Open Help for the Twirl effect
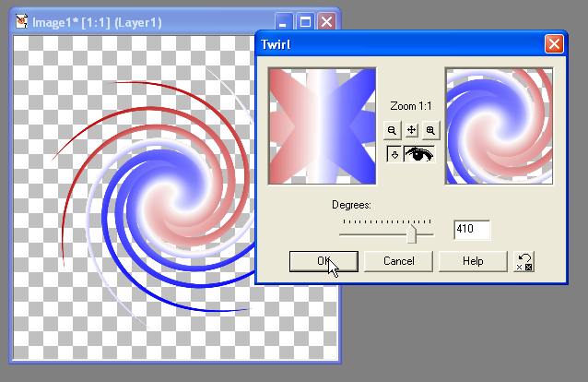The height and width of the screenshot is (382, 588). [473, 261]
